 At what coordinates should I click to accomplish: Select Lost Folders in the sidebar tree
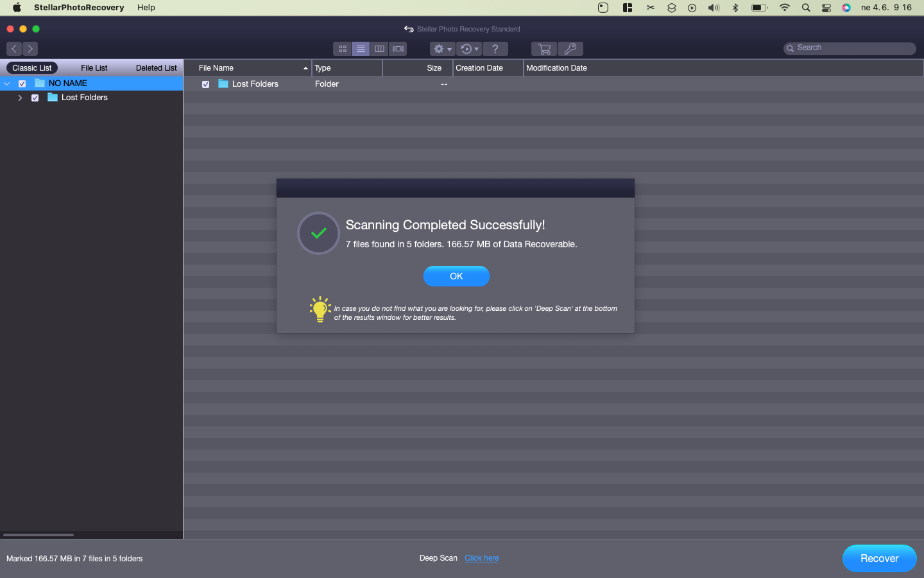coord(85,98)
